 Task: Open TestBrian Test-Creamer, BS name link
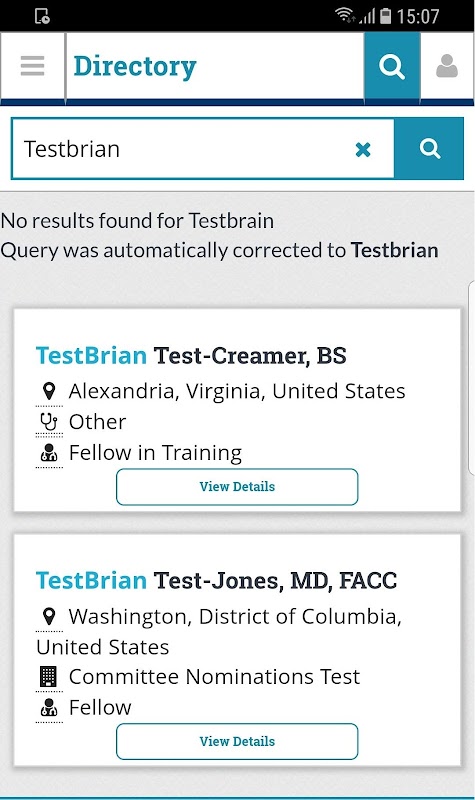[191, 356]
